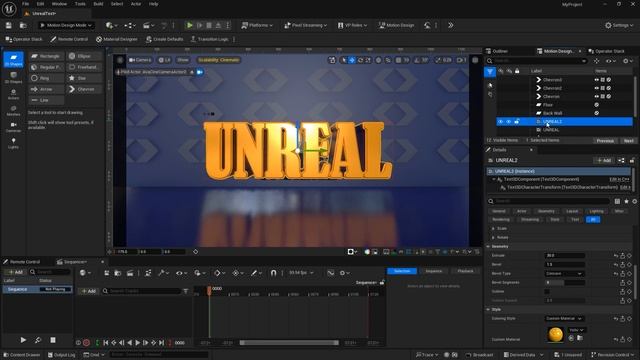Click the save icon in main toolbar

coord(9,25)
